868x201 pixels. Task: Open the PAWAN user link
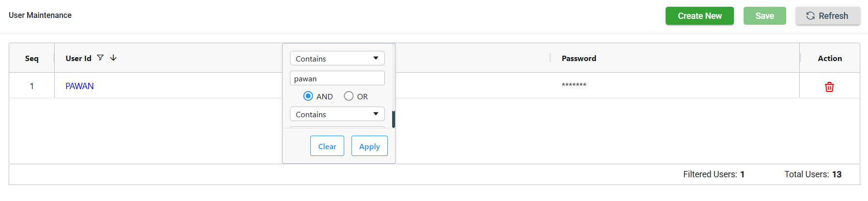click(x=80, y=86)
